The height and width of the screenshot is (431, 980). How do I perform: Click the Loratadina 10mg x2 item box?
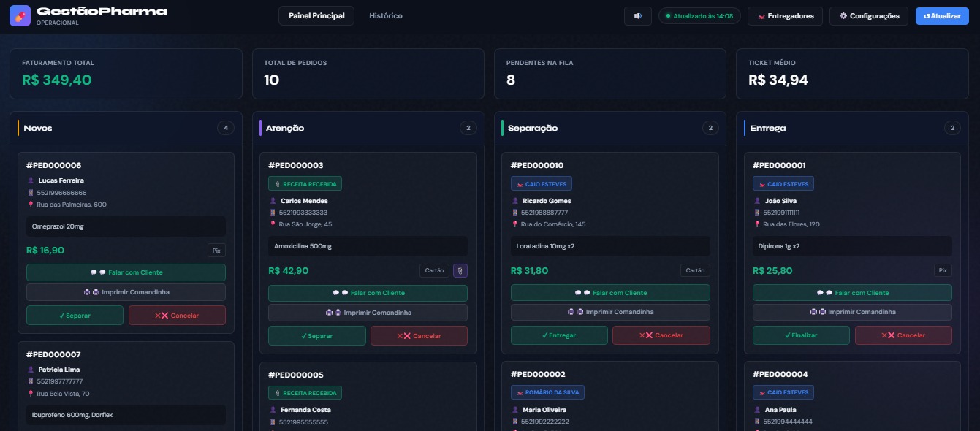[x=610, y=246]
